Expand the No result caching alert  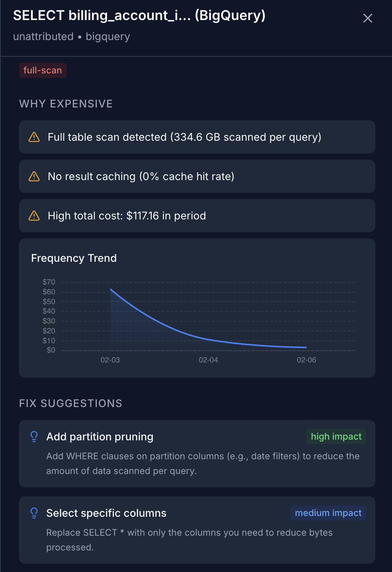(x=196, y=176)
